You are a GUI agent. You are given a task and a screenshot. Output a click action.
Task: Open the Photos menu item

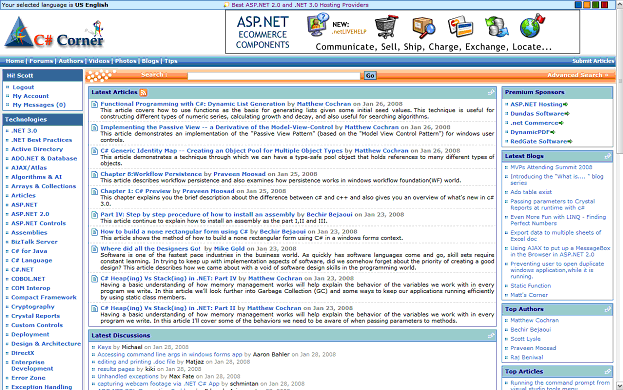point(126,61)
